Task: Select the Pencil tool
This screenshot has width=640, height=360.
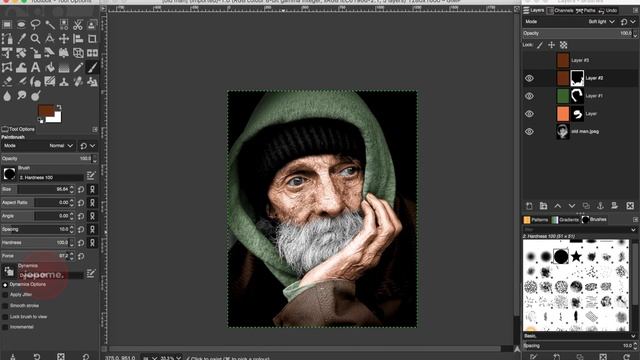Action: click(78, 67)
